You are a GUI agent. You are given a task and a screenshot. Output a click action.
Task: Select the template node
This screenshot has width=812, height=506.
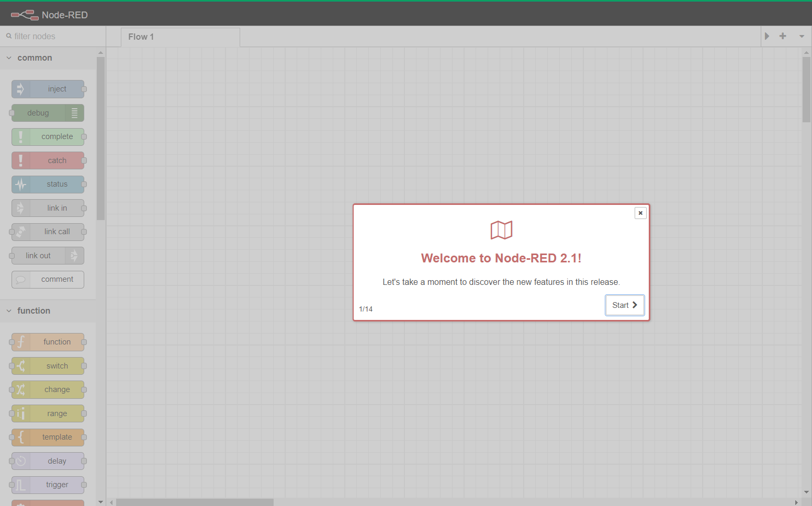point(48,437)
